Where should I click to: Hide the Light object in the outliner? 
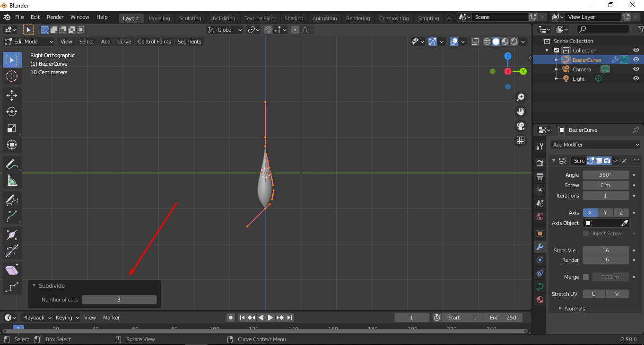coord(636,78)
